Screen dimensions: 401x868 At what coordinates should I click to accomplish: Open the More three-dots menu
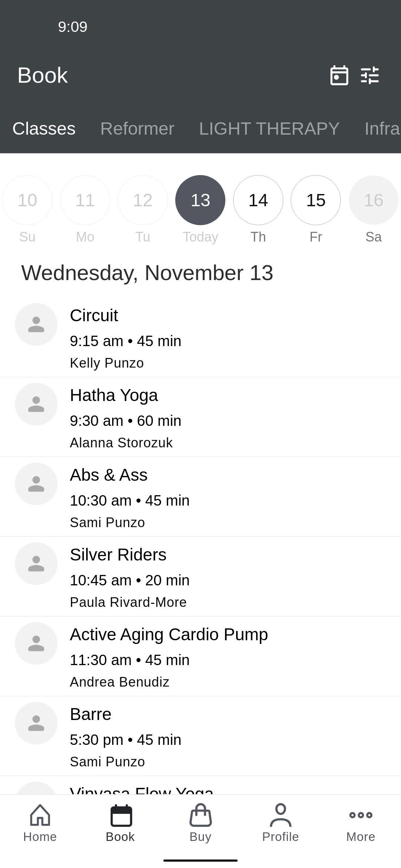[361, 815]
